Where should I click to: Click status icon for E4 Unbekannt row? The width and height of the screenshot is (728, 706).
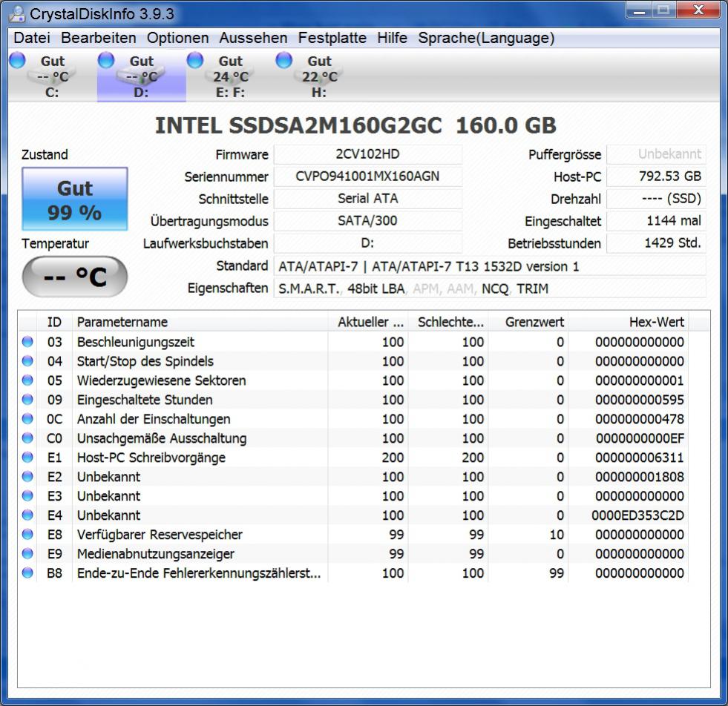28,515
